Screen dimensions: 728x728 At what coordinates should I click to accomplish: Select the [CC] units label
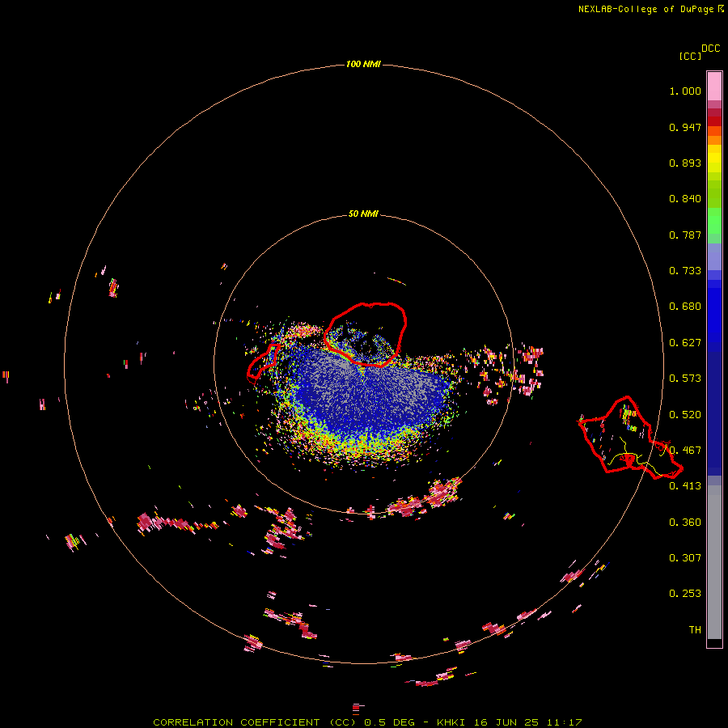coord(690,56)
